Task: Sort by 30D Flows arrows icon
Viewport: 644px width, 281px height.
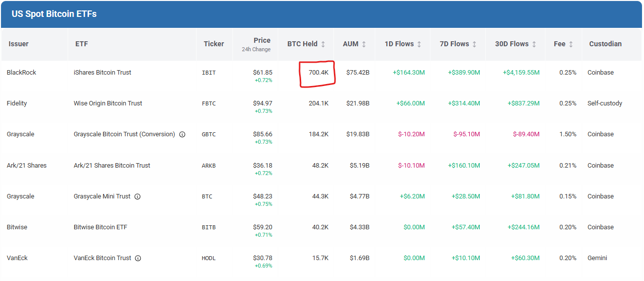Action: (534, 44)
